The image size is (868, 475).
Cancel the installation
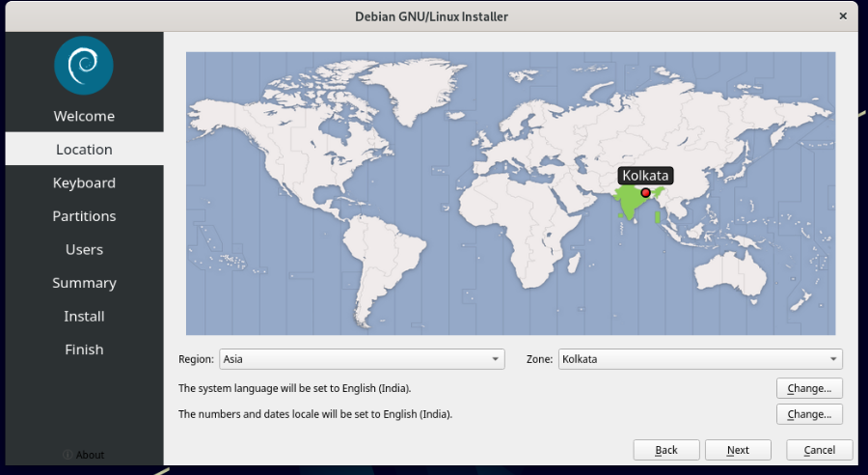pyautogui.click(x=819, y=450)
